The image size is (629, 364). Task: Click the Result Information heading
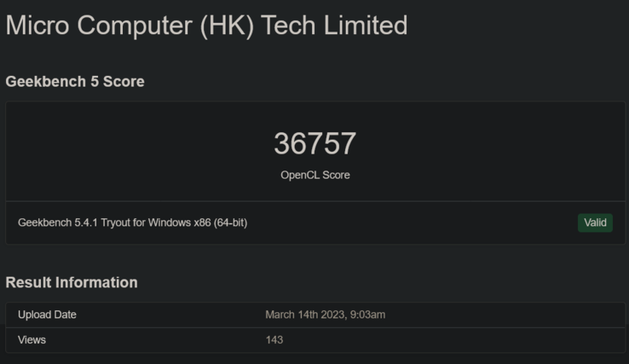(72, 282)
